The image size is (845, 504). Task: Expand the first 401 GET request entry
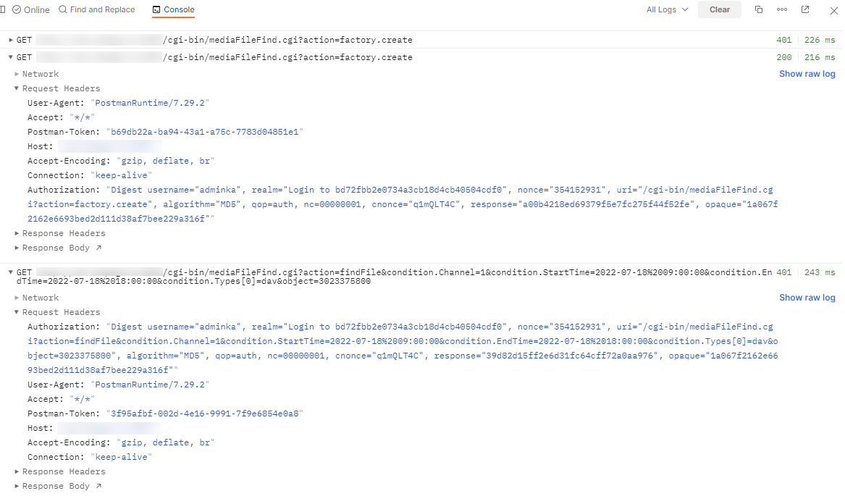click(x=11, y=40)
